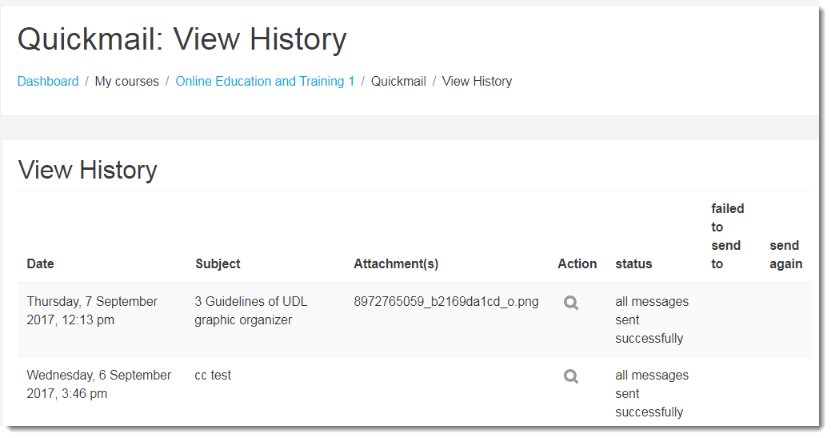Click the Subject column header
The image size is (831, 438).
218,264
